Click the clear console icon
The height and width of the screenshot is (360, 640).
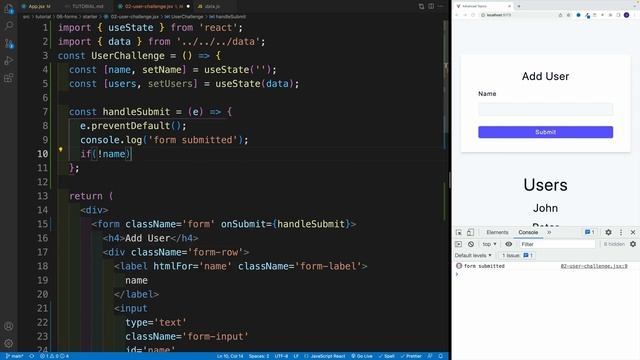471,244
